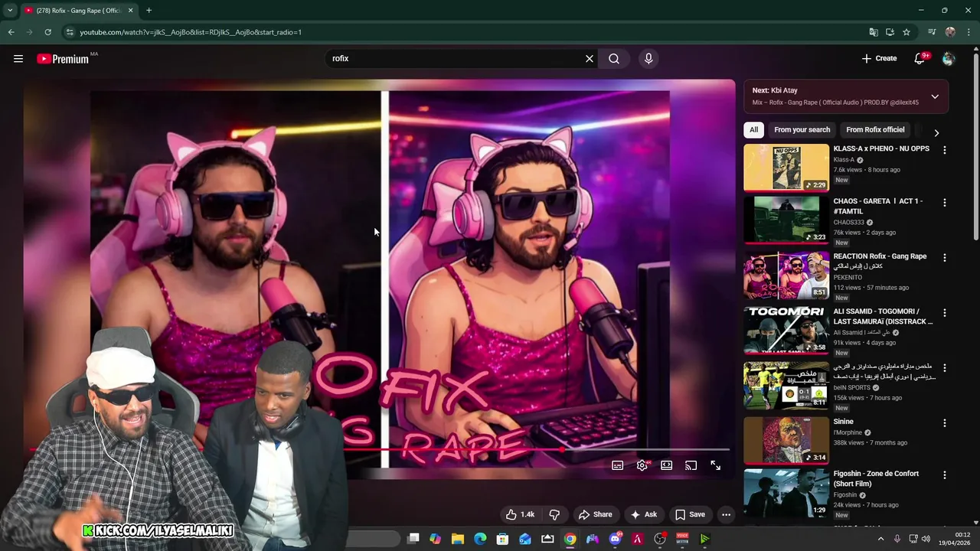
Task: Open volume control in system tray
Action: pyautogui.click(x=926, y=539)
